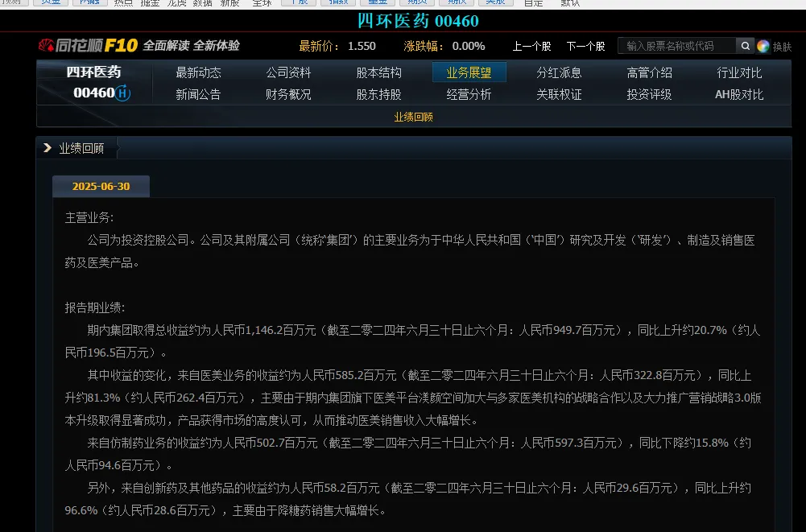Select the 2025-06-30 report date tab
806x532 pixels.
pyautogui.click(x=101, y=187)
